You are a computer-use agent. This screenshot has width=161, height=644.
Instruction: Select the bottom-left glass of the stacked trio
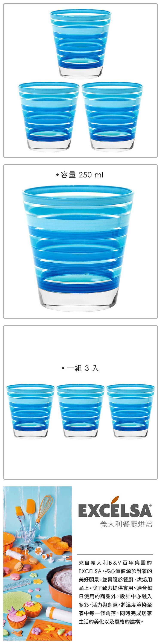tap(49, 117)
